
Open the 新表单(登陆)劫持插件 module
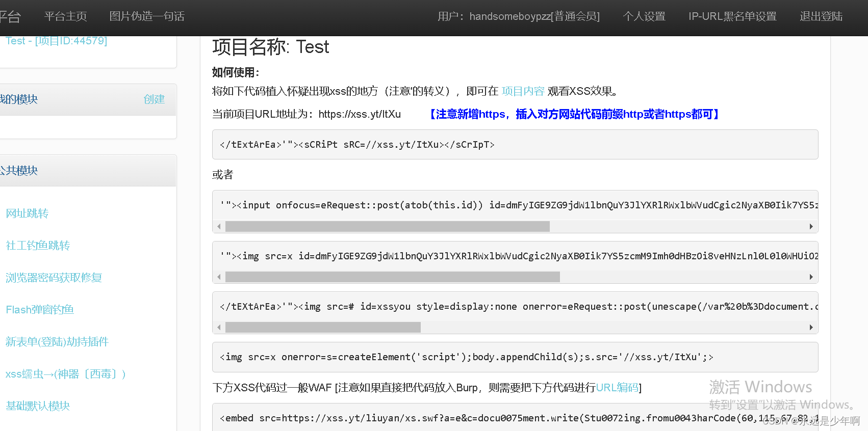click(57, 342)
